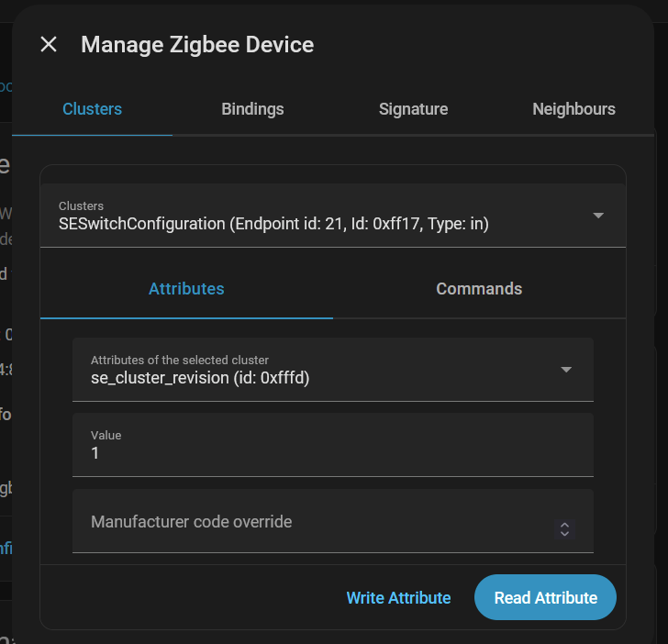
Task: Click the Clusters dropdown arrow icon
Action: point(598,216)
